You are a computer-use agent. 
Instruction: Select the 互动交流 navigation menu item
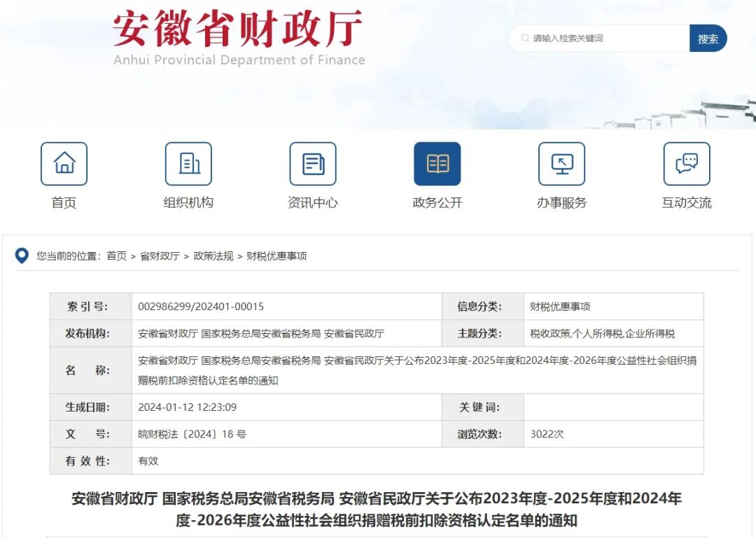point(686,203)
